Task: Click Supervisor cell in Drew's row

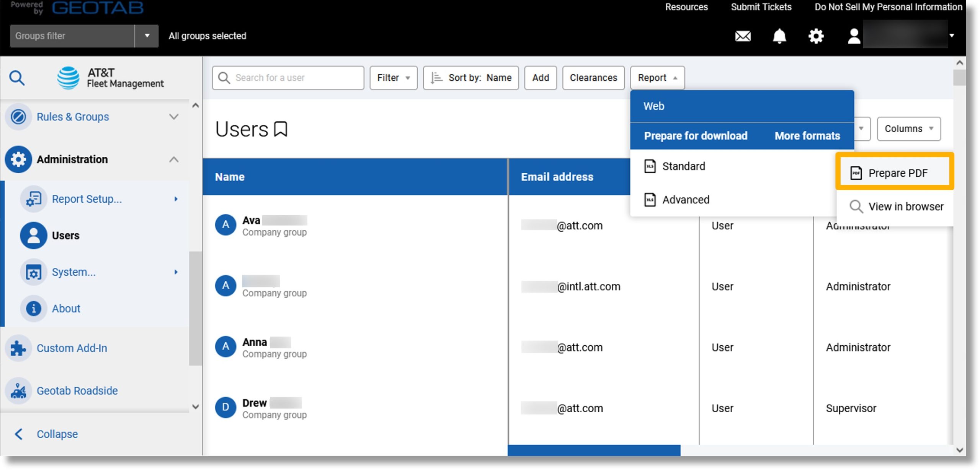Action: tap(851, 408)
